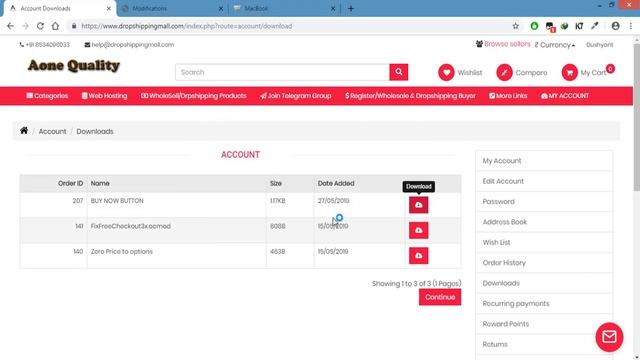Viewport: 640px width, 360px height.
Task: Expand the Currency dropdown
Action: (555, 45)
